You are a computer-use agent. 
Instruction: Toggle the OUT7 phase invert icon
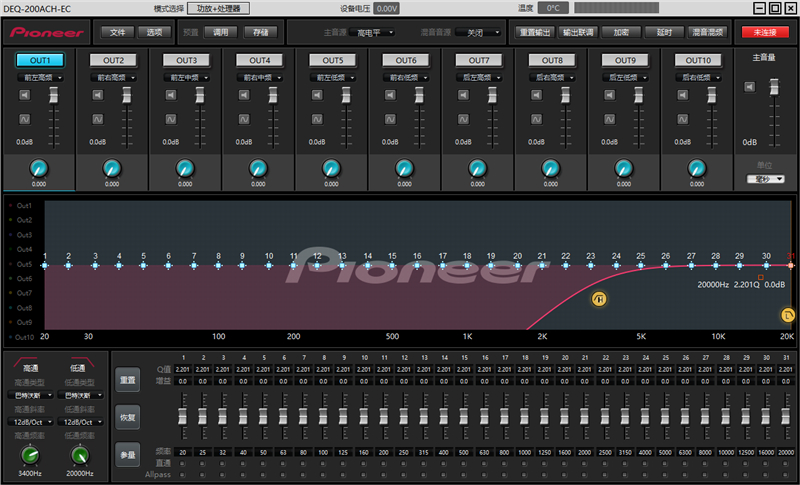coord(465,120)
